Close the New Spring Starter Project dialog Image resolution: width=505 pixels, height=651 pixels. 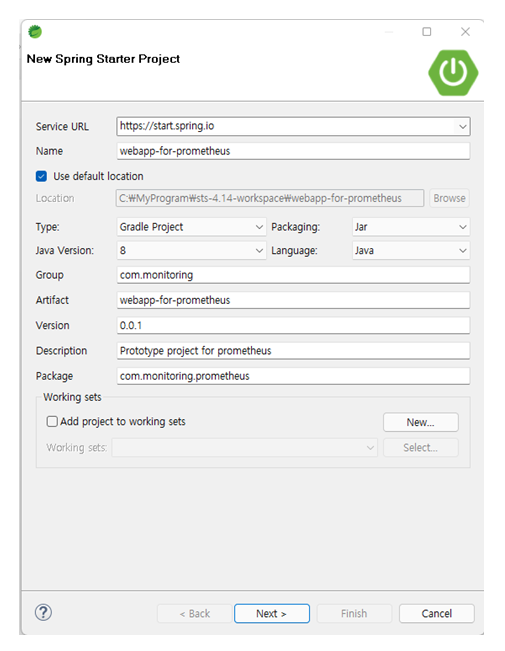465,32
